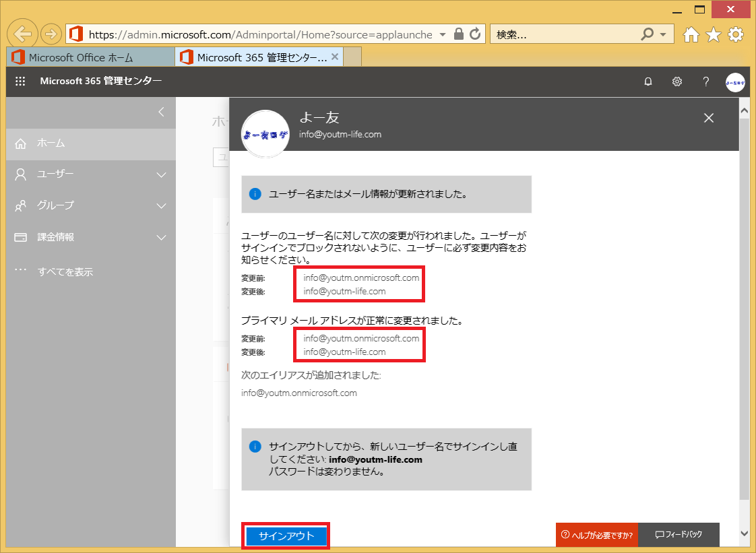Click the alias info@youtm.onmicrosoft.com text

coord(299,393)
